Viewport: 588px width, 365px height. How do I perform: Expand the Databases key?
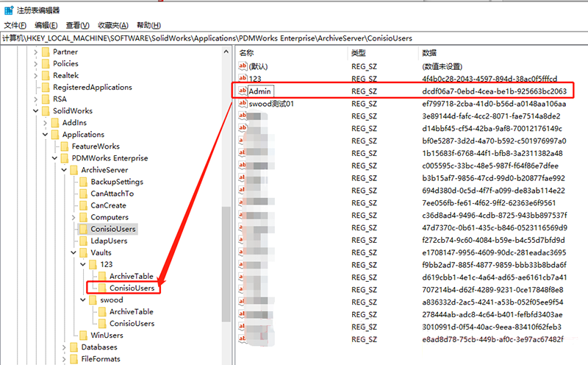pos(64,347)
